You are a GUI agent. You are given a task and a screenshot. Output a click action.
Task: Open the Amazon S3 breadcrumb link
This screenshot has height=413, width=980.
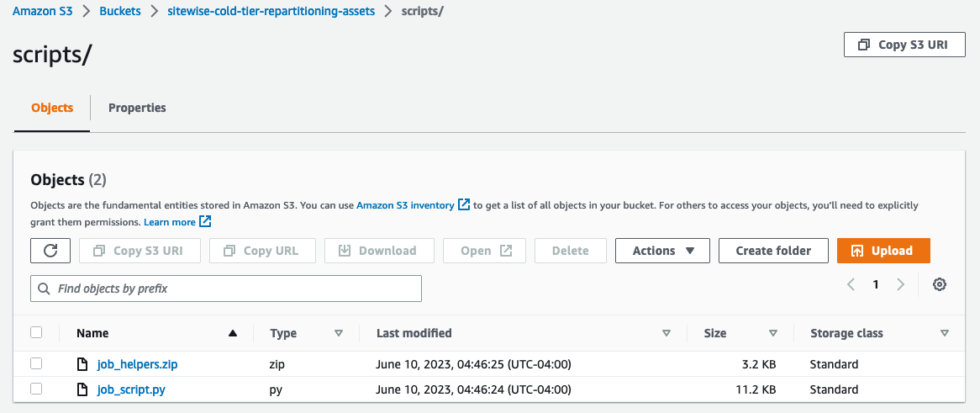(x=43, y=11)
